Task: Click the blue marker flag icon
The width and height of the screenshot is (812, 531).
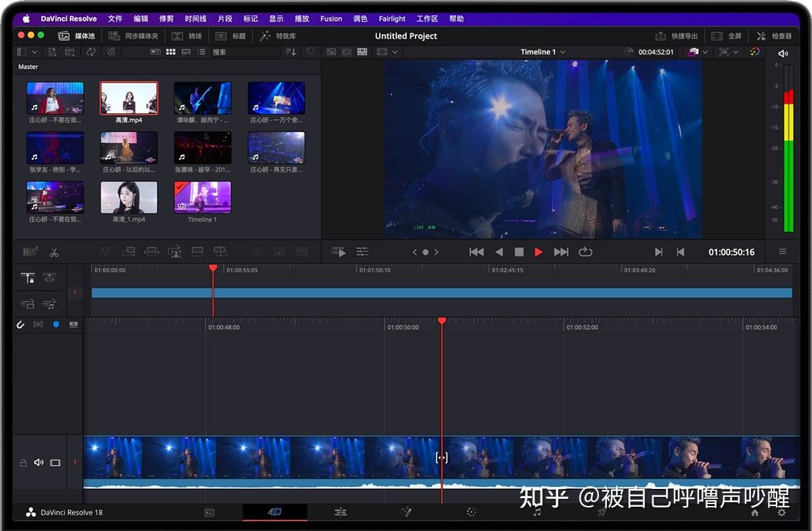Action: 56,325
